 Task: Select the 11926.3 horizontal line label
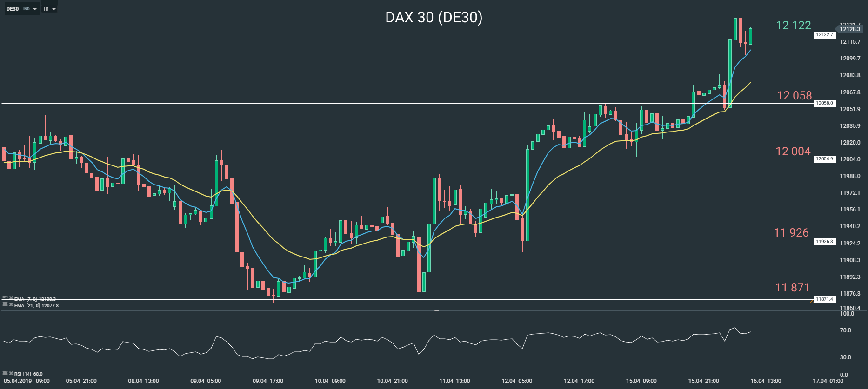click(824, 242)
